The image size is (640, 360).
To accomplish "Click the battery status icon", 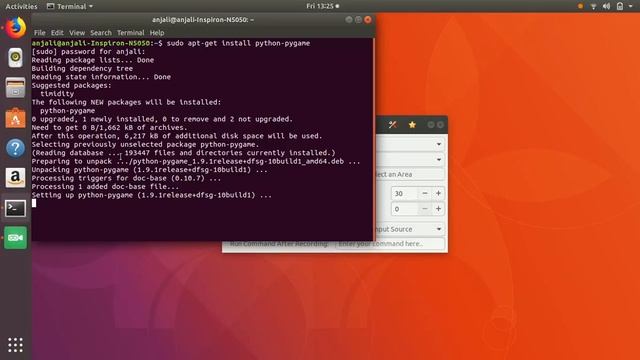I will [620, 6].
